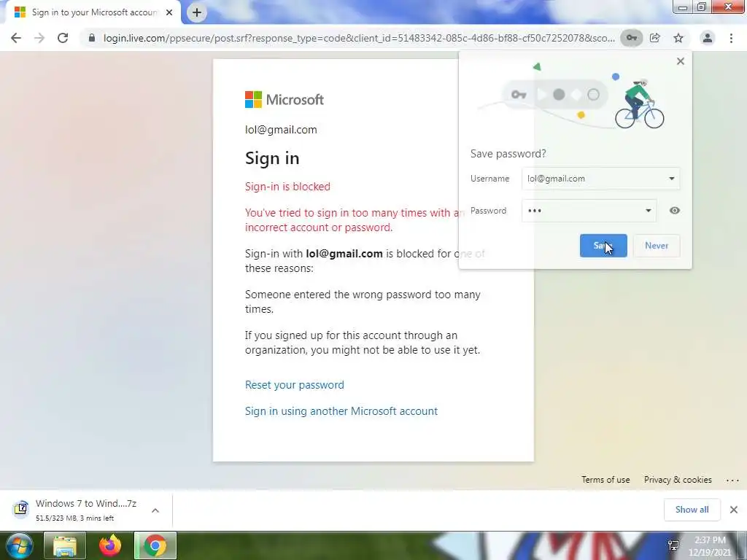
Task: Open Privacy & cookies link
Action: [x=678, y=480]
